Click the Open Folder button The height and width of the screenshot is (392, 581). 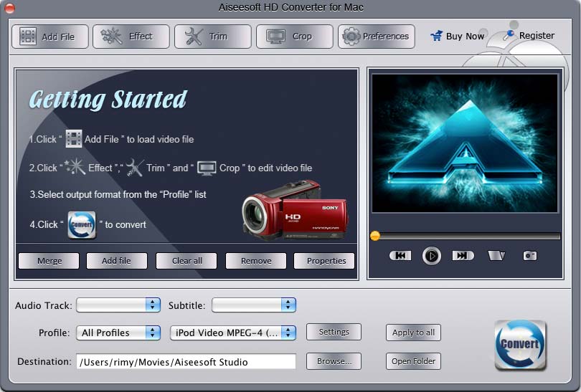click(x=414, y=361)
